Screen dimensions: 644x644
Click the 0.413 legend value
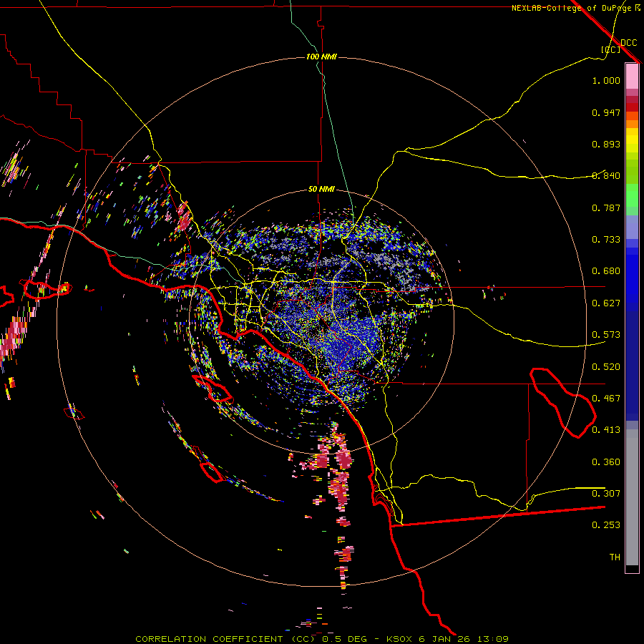(606, 430)
